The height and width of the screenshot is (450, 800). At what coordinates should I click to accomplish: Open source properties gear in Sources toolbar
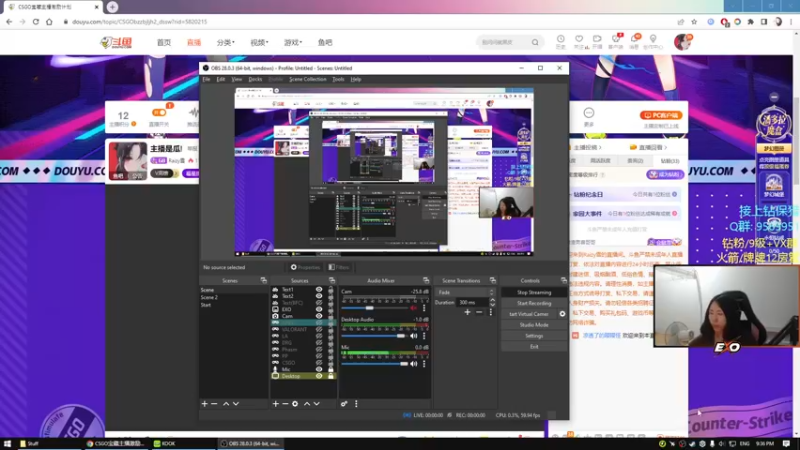(295, 404)
